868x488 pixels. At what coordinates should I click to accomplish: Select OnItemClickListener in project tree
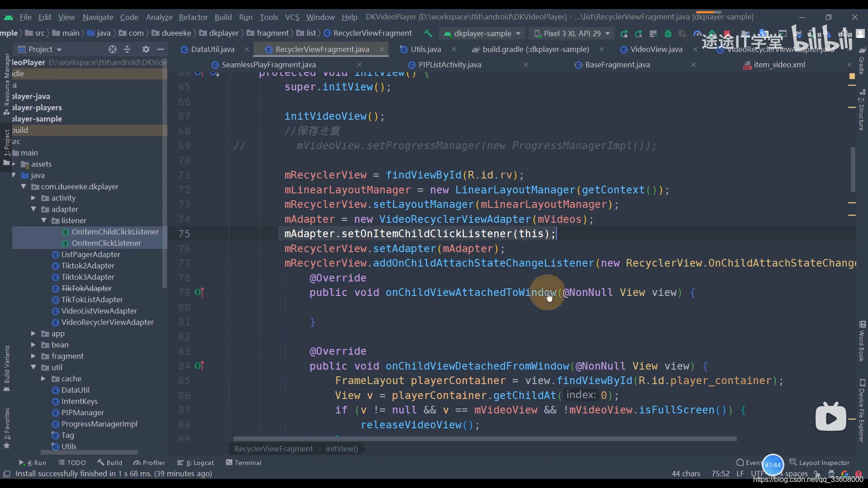coord(106,243)
